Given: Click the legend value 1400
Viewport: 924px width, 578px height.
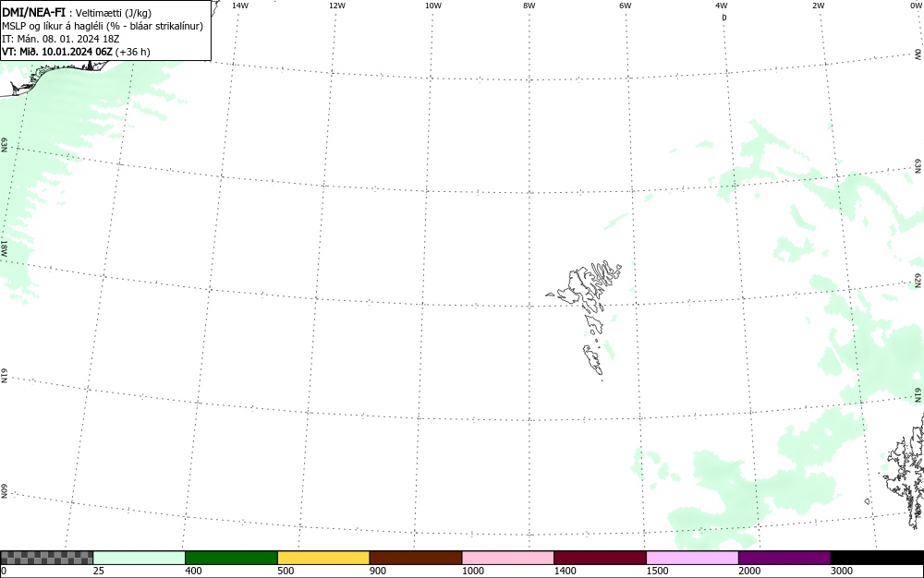Looking at the screenshot, I should click(x=565, y=571).
